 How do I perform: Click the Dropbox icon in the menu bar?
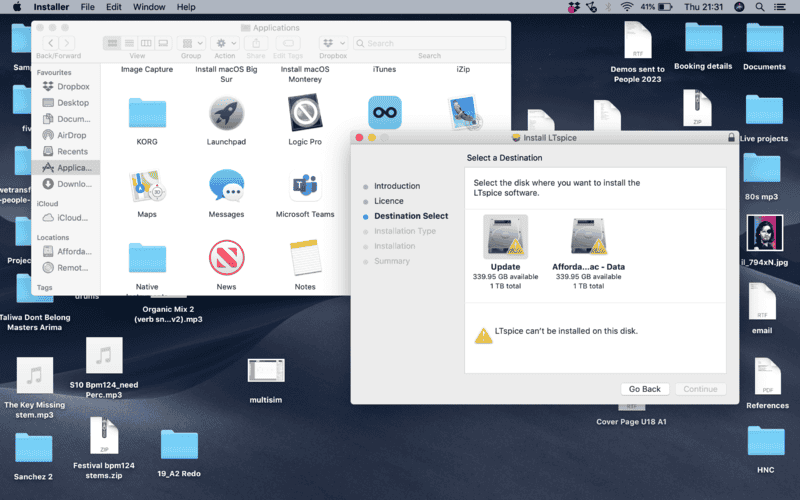pyautogui.click(x=574, y=7)
